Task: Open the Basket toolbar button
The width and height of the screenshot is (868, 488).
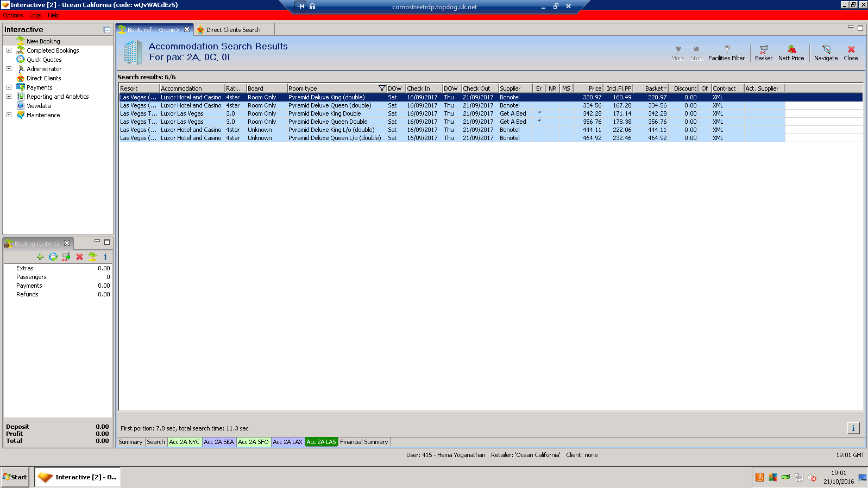Action: click(x=763, y=53)
